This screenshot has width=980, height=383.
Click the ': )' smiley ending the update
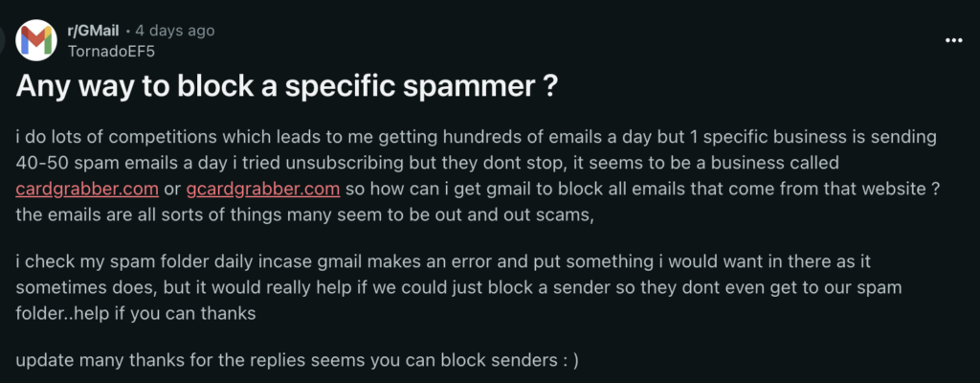click(569, 361)
